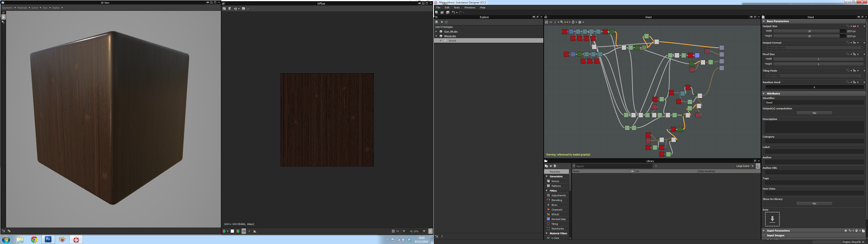This screenshot has width=868, height=244.
Task: Click the green play icon in Explorer
Action: (x=442, y=22)
